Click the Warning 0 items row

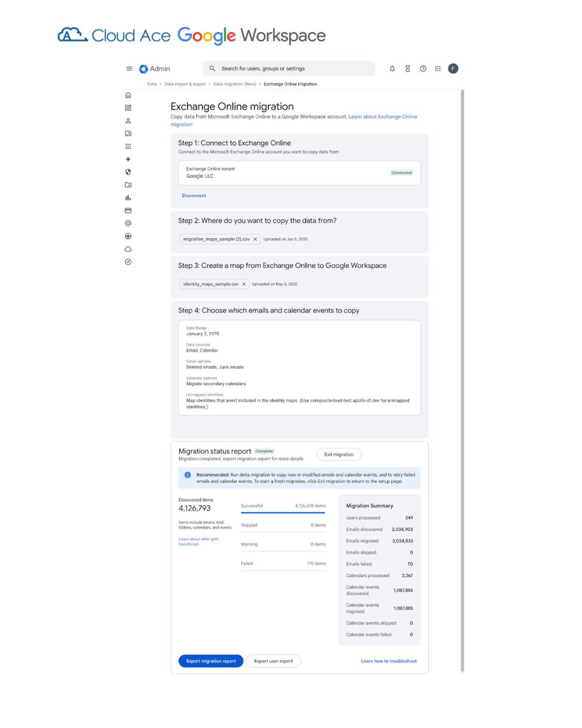(283, 545)
